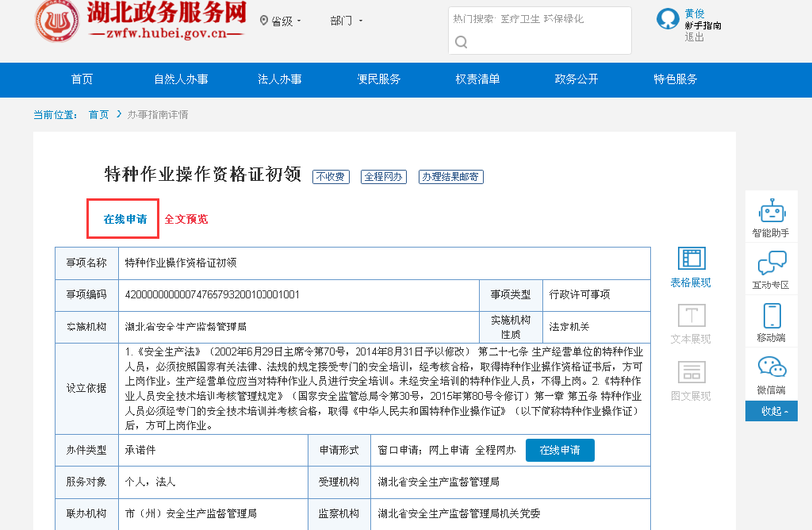Expand the 部门 department dropdown
Image resolution: width=812 pixels, height=530 pixels.
(346, 21)
